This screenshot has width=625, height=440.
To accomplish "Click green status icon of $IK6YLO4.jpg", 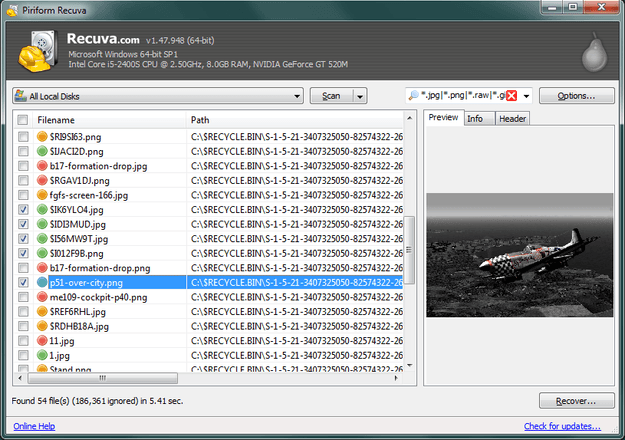I will point(42,209).
